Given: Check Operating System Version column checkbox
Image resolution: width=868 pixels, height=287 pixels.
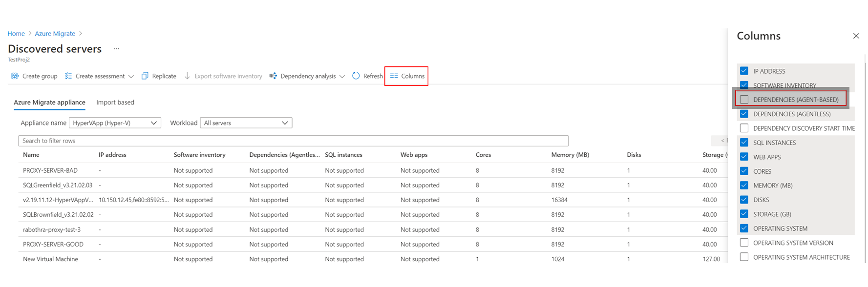Looking at the screenshot, I should pos(744,243).
